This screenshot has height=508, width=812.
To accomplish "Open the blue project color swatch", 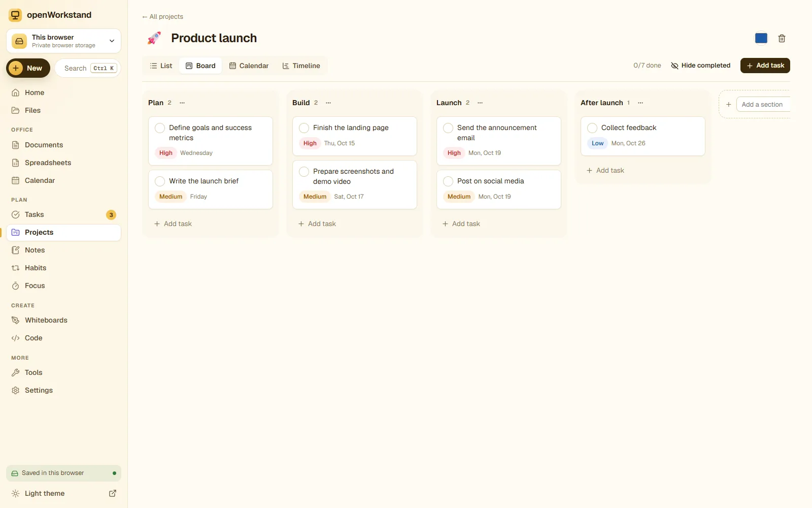I will tap(761, 38).
